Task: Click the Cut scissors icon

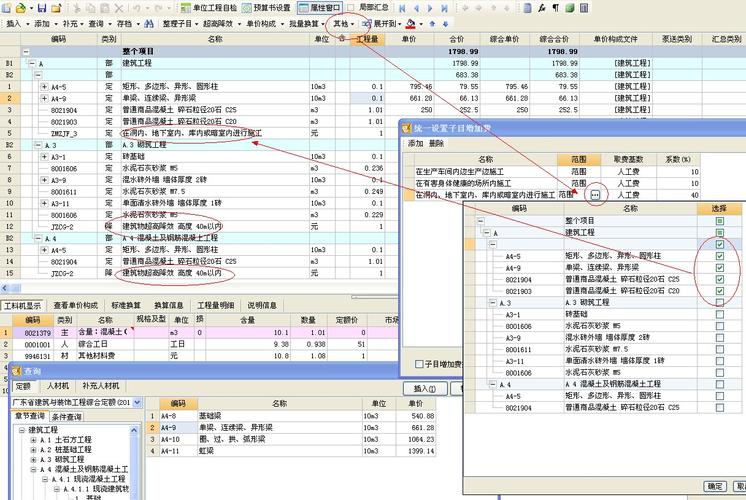Action: pyautogui.click(x=77, y=8)
